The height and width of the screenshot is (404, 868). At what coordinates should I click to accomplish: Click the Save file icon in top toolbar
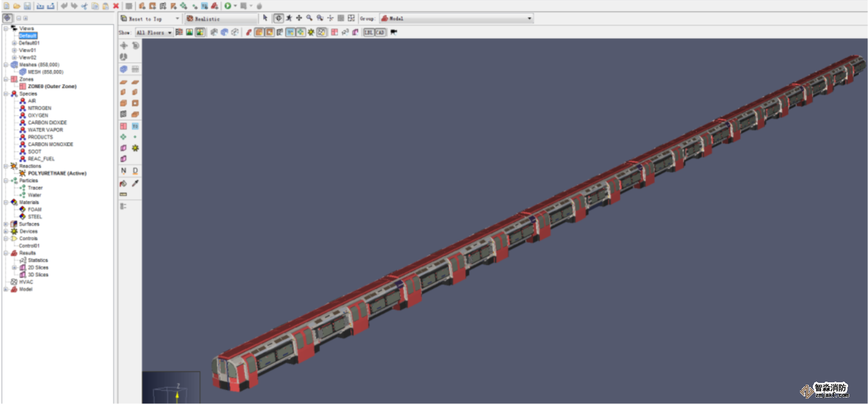tap(27, 6)
